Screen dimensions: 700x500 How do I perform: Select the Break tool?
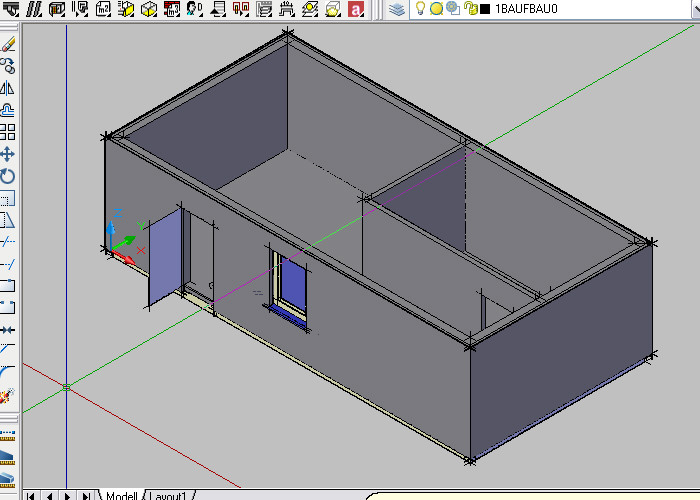click(8, 308)
